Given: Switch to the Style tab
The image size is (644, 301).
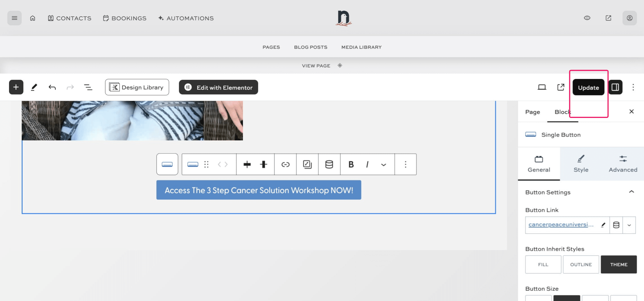Looking at the screenshot, I should (x=581, y=164).
